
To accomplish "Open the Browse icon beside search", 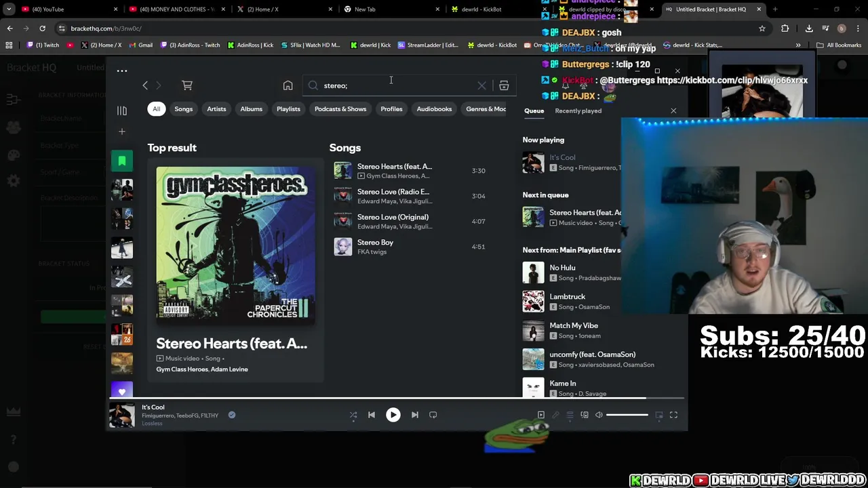I will [x=504, y=86].
